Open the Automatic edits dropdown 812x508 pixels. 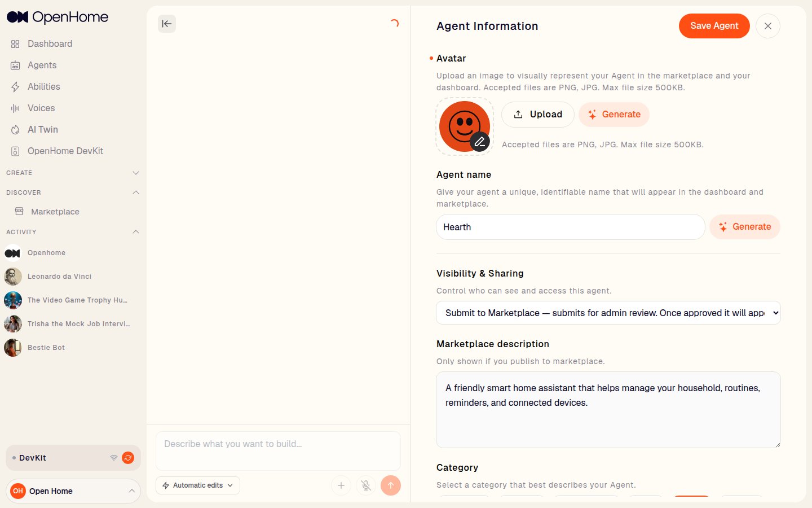198,485
